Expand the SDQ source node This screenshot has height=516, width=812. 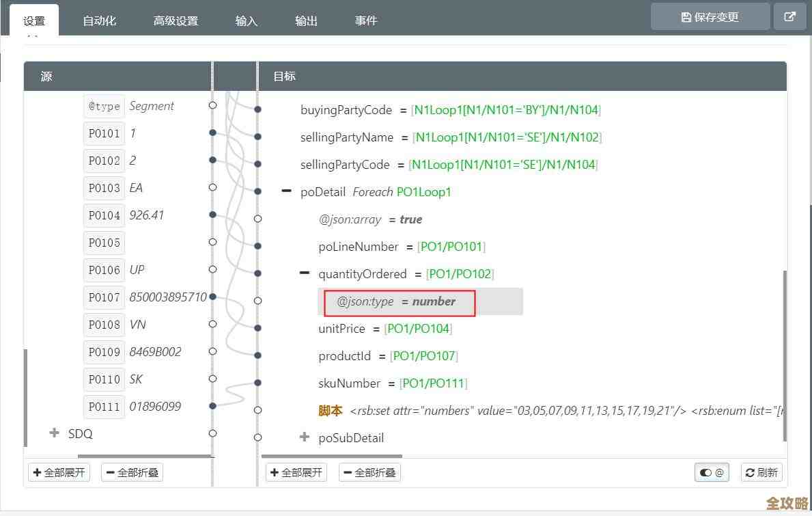click(55, 433)
